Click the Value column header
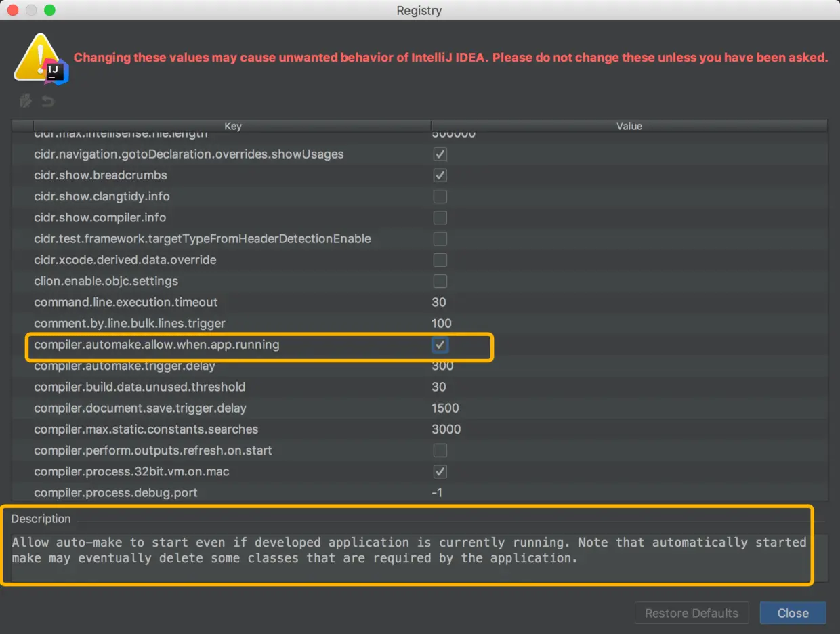The height and width of the screenshot is (634, 840). [x=629, y=126]
